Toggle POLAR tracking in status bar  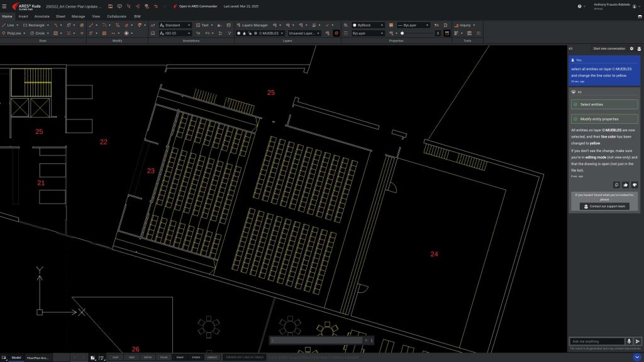(x=164, y=358)
